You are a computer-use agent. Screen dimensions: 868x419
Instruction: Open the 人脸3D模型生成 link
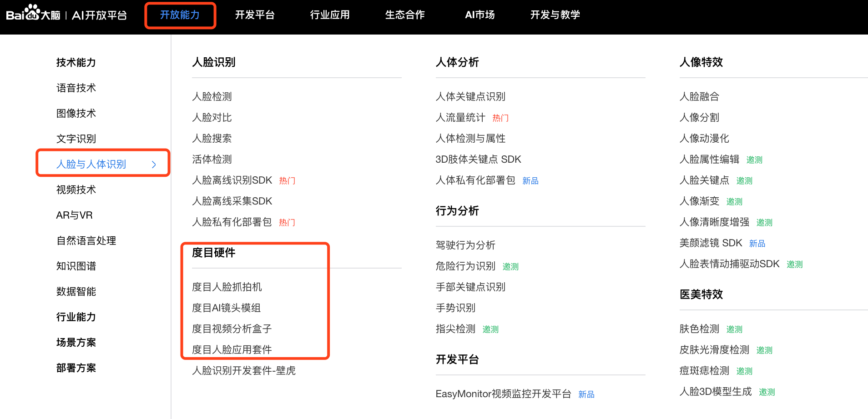point(716,391)
